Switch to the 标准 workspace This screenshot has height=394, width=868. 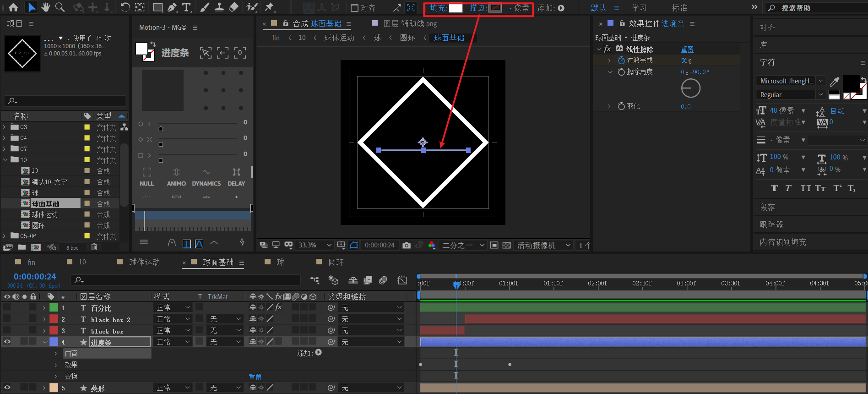pos(679,8)
